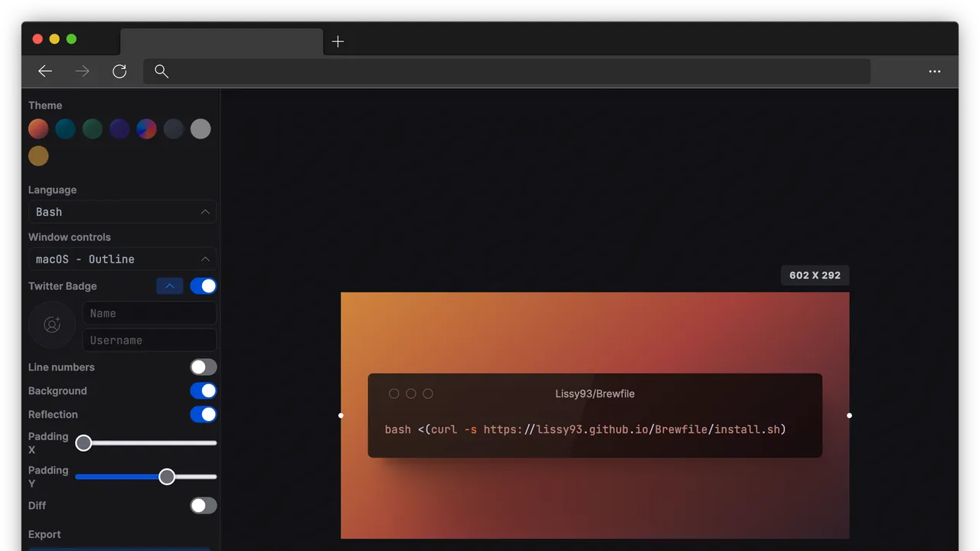The height and width of the screenshot is (551, 980).
Task: Select the empty browser tab
Action: point(222,41)
